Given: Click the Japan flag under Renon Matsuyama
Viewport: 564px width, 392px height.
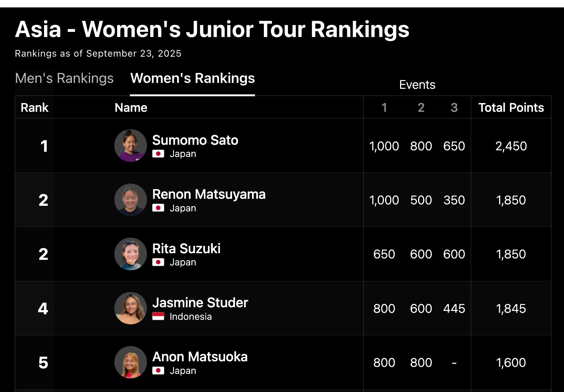Looking at the screenshot, I should (x=158, y=208).
